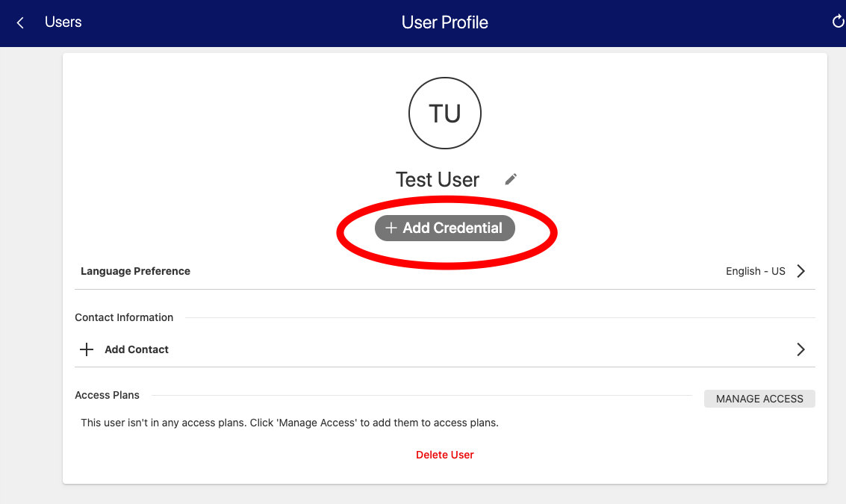Select the Add Contact label
The height and width of the screenshot is (504, 846).
coord(137,349)
